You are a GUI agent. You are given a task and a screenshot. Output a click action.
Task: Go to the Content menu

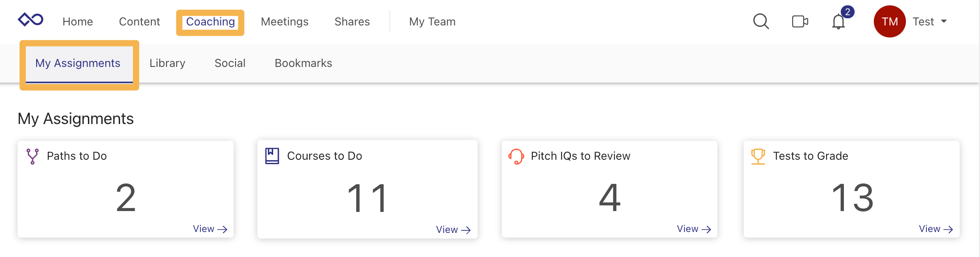[x=139, y=22]
